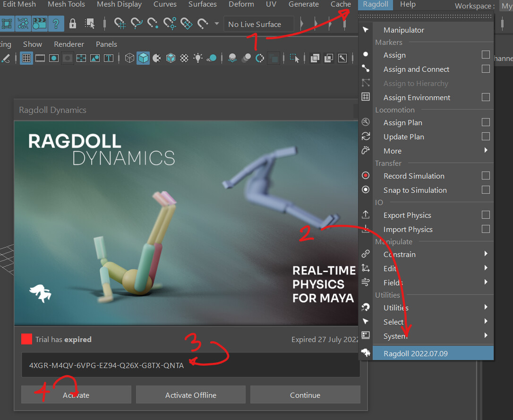
Task: Toggle motion blur icon
Action: 246,58
